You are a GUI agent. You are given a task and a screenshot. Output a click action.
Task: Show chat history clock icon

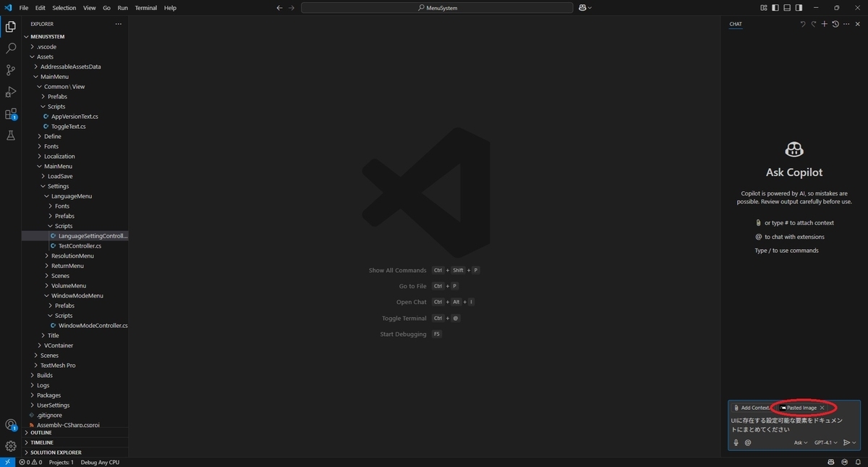(835, 24)
